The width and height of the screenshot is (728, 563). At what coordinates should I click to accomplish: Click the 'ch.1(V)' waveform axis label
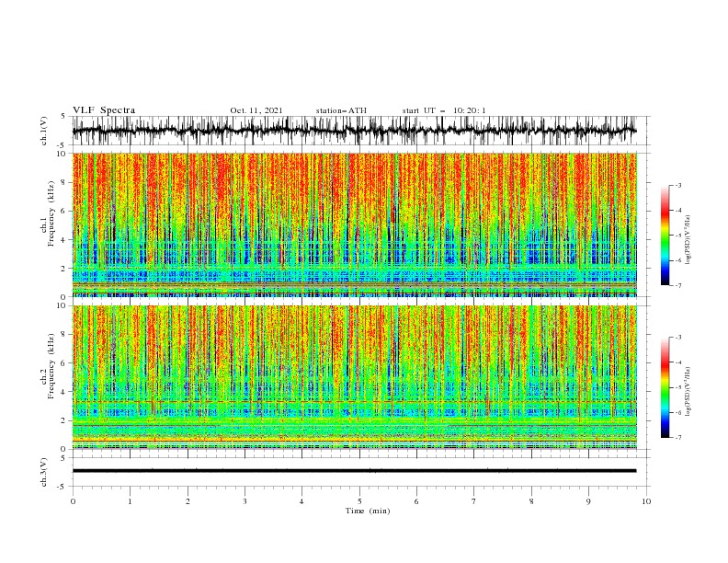(43, 131)
